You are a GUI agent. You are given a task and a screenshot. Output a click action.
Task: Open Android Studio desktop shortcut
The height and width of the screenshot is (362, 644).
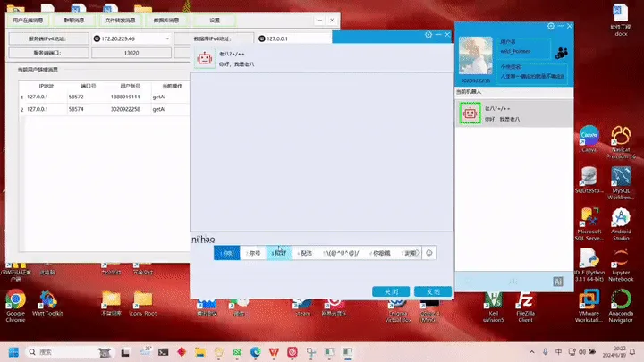621,223
